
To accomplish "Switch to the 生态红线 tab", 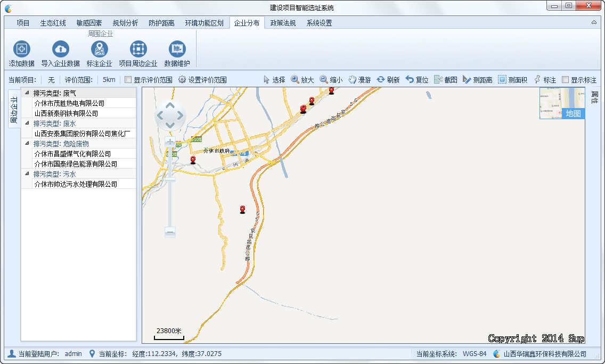I will [53, 23].
